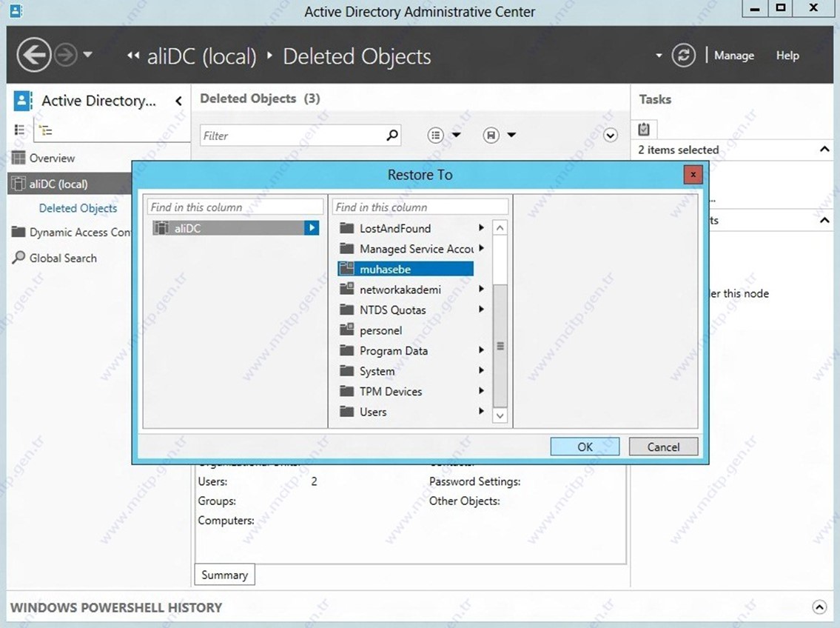Expand the Windows PowerShell History panel
Viewport: 840px width, 628px height.
point(819,607)
